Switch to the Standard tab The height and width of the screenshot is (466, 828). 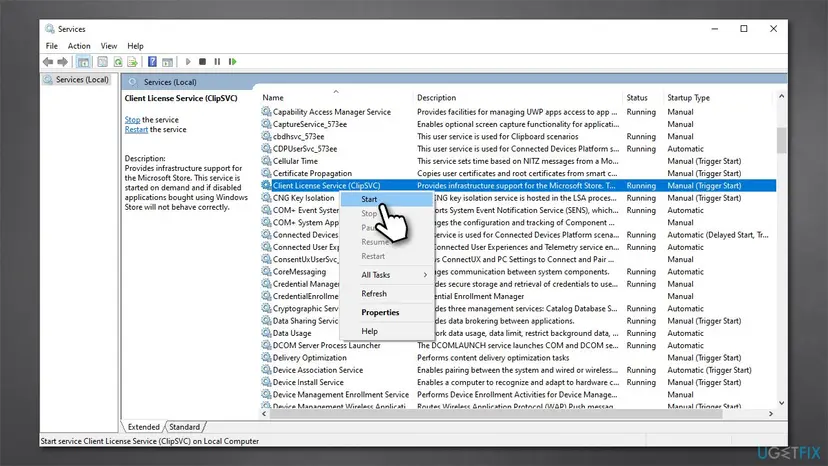tap(185, 427)
